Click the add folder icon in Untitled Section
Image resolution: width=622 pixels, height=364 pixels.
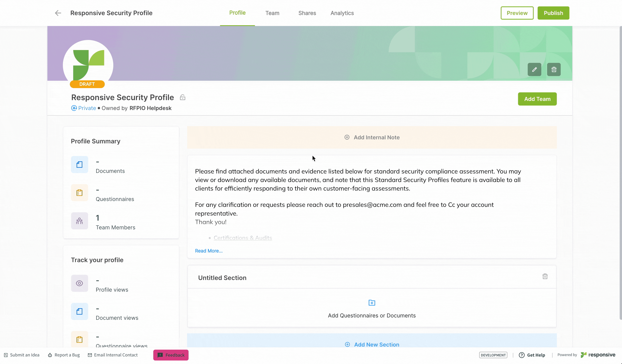click(x=372, y=302)
